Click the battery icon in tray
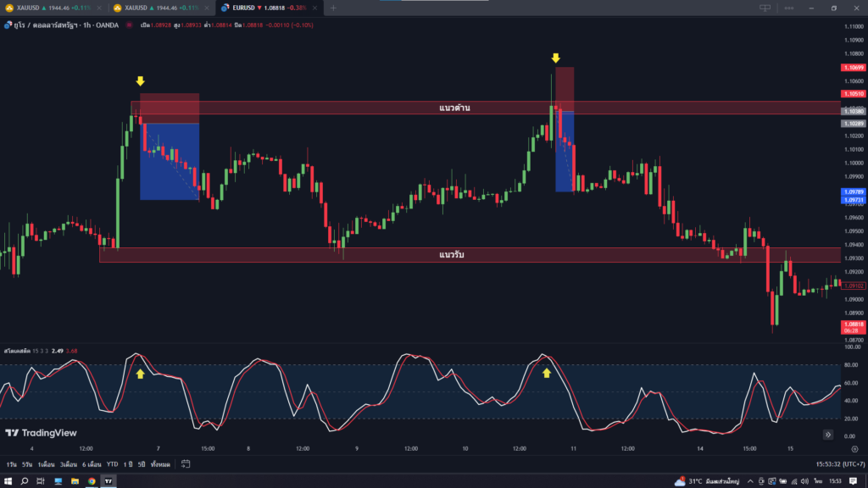Image resolution: width=868 pixels, height=488 pixels. pos(782,481)
